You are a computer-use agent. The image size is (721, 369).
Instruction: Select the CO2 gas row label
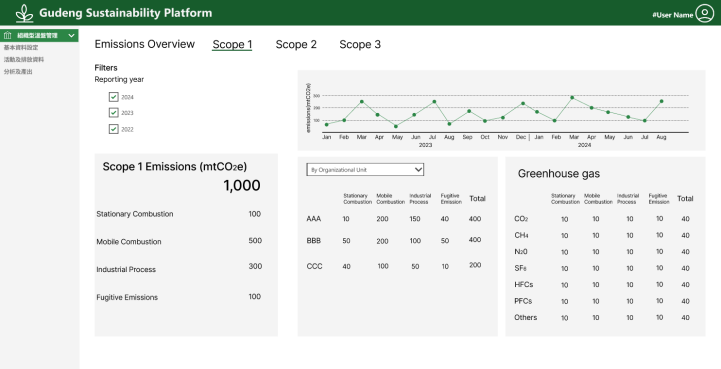(521, 219)
